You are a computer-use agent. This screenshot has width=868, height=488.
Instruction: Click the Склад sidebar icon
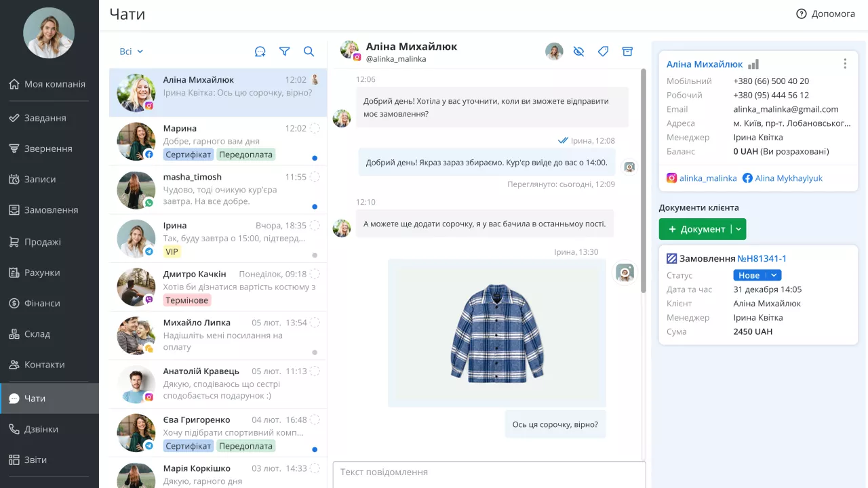[14, 334]
